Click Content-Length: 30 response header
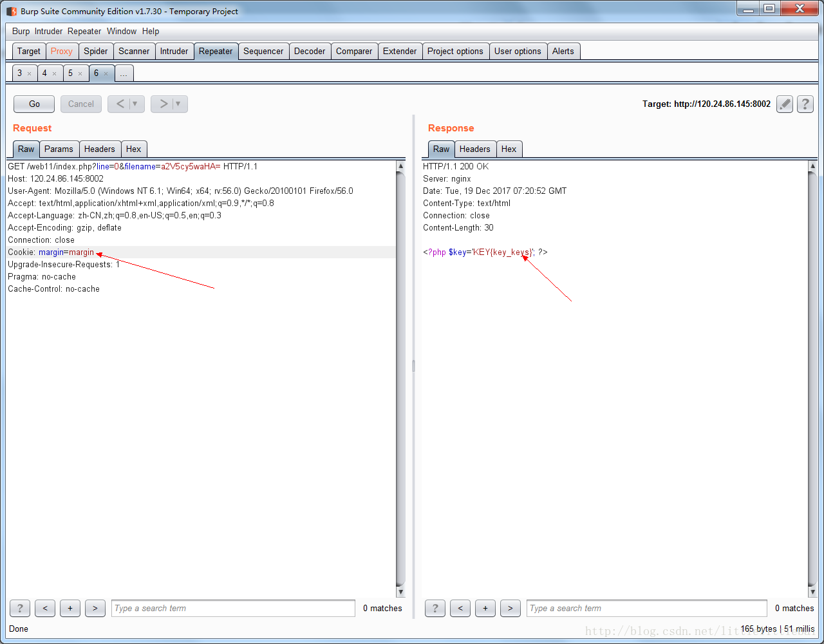Viewport: 824px width, 644px height. [x=458, y=227]
